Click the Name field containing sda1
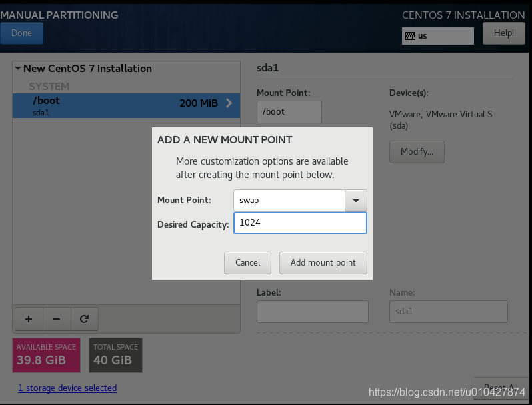The image size is (532, 405). point(449,312)
